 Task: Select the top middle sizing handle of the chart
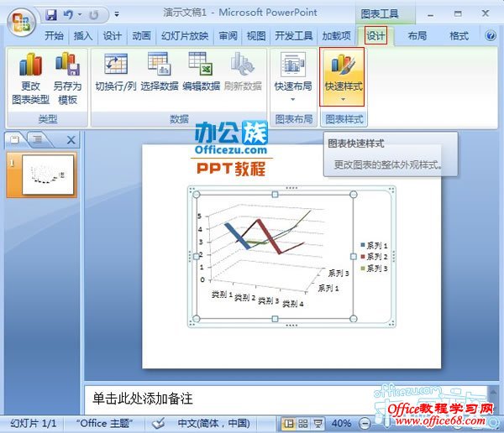pyautogui.click(x=275, y=195)
